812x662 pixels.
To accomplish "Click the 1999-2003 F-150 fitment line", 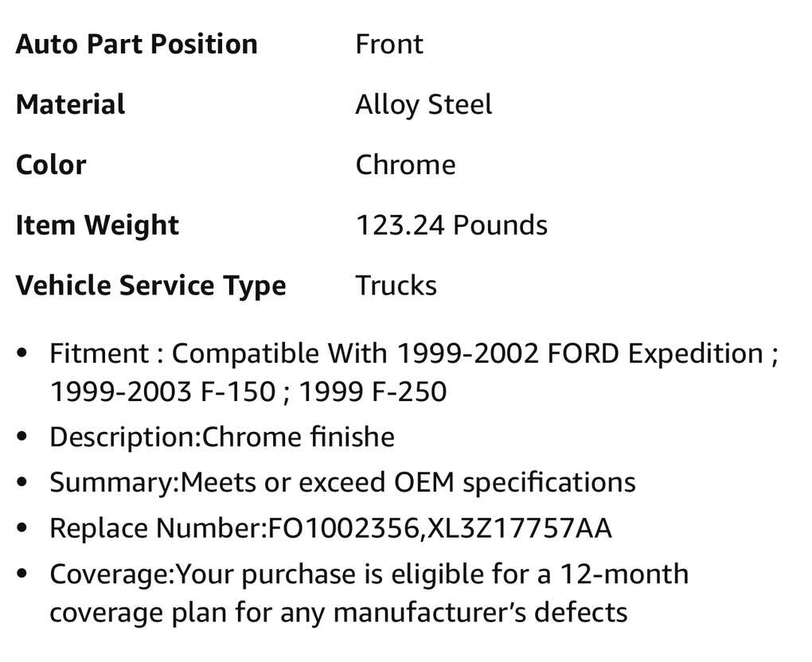I will click(248, 392).
